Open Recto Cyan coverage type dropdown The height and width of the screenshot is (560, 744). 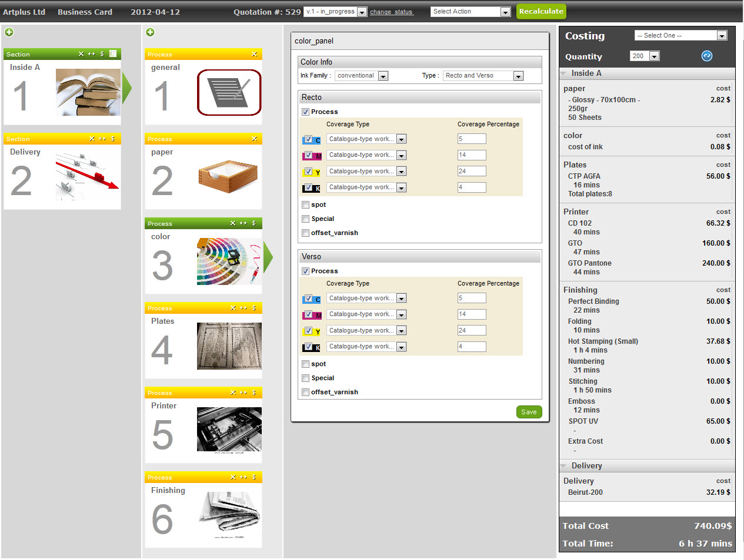click(366, 139)
